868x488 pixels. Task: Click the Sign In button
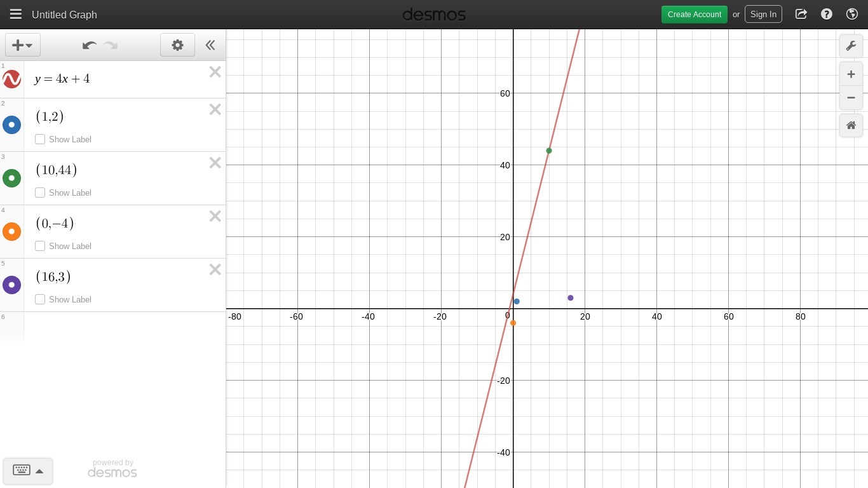763,14
